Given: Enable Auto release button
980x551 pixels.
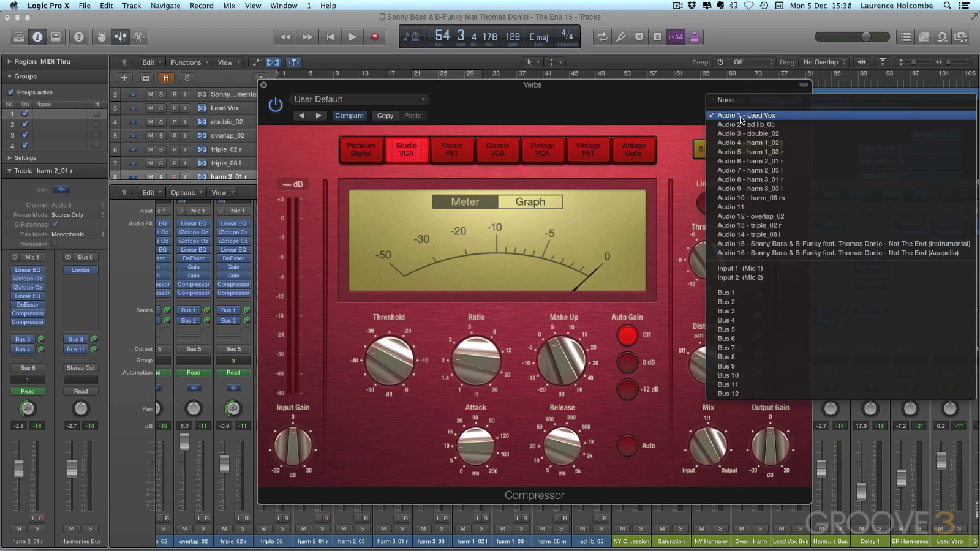Looking at the screenshot, I should coord(627,445).
